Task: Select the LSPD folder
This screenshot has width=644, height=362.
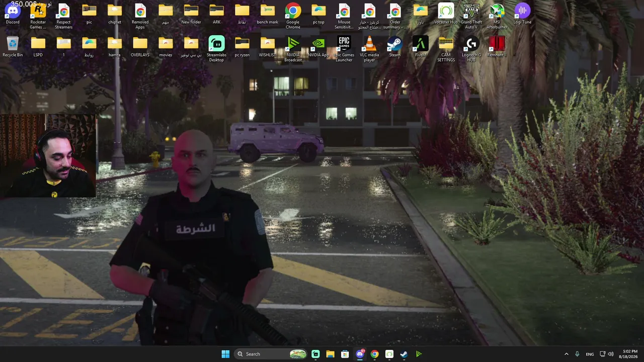Action: pos(38,47)
